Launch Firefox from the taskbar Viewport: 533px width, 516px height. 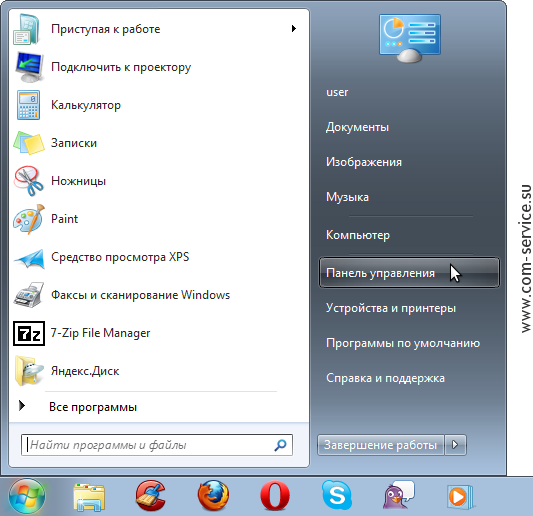pyautogui.click(x=213, y=496)
